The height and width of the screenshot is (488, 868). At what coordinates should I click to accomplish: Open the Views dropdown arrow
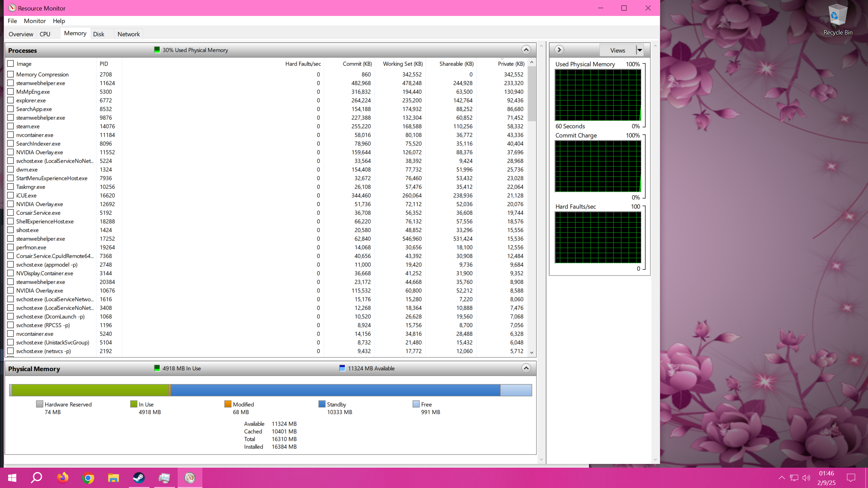click(639, 50)
